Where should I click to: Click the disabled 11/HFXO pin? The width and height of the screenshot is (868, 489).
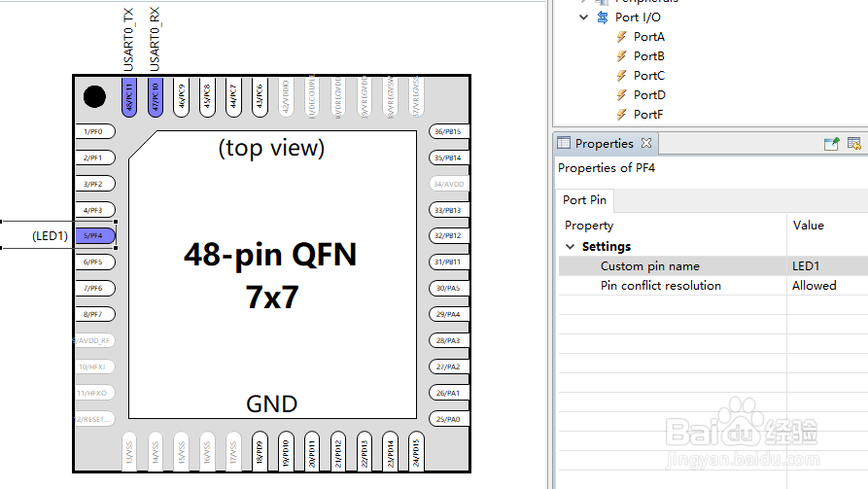point(95,393)
